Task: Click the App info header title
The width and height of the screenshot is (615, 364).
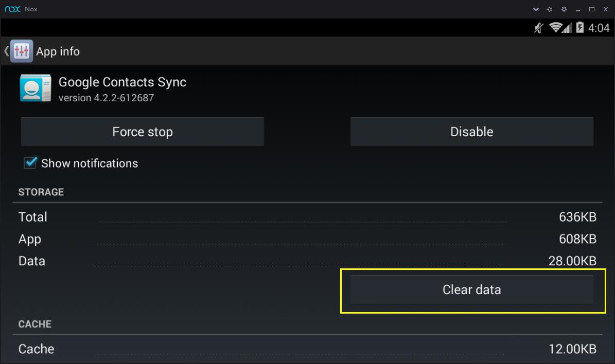Action: click(58, 51)
